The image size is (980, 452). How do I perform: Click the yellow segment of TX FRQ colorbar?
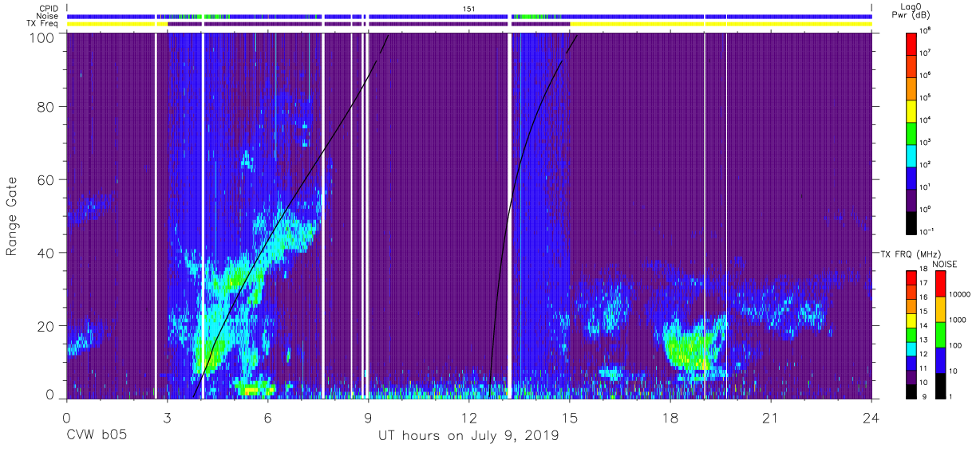(911, 320)
